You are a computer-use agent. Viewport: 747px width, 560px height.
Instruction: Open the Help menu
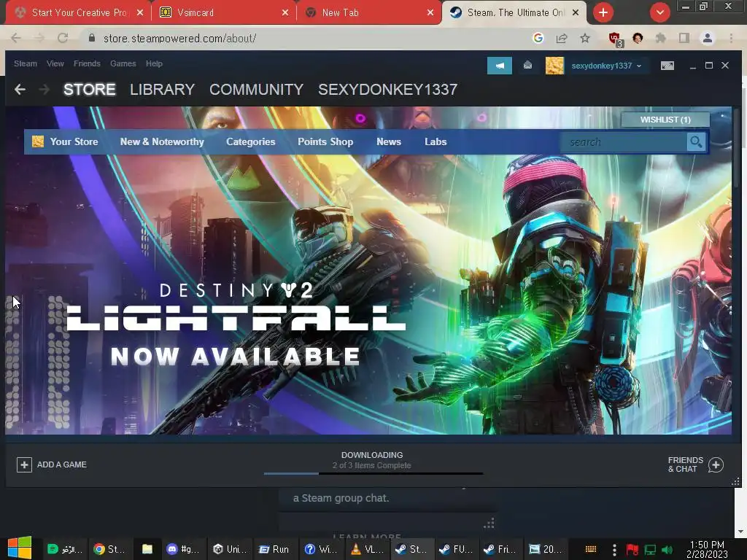tap(154, 63)
